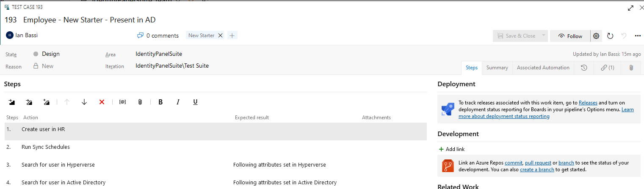Move step down with arrow icon
This screenshot has height=189, width=644.
click(84, 102)
